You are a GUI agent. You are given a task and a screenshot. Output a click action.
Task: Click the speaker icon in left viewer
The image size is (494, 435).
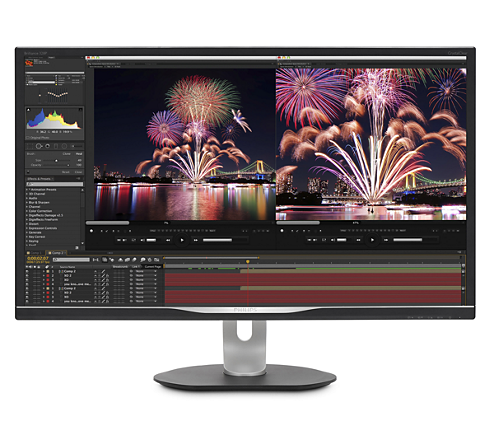142,240
